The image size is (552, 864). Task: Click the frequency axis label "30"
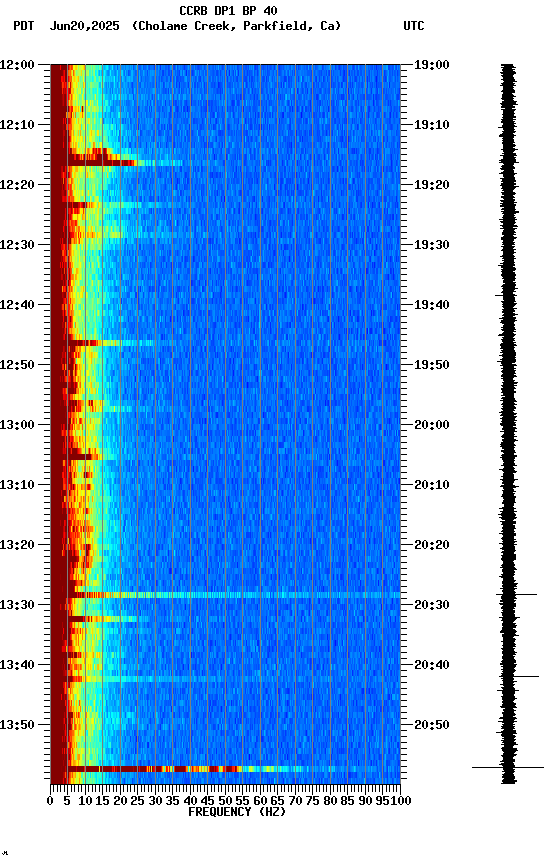pos(155,801)
